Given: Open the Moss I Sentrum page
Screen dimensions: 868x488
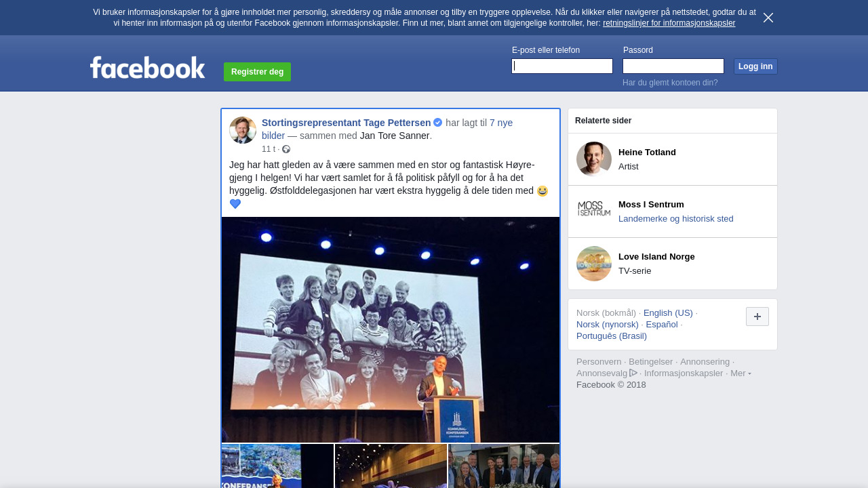Looking at the screenshot, I should click(651, 205).
